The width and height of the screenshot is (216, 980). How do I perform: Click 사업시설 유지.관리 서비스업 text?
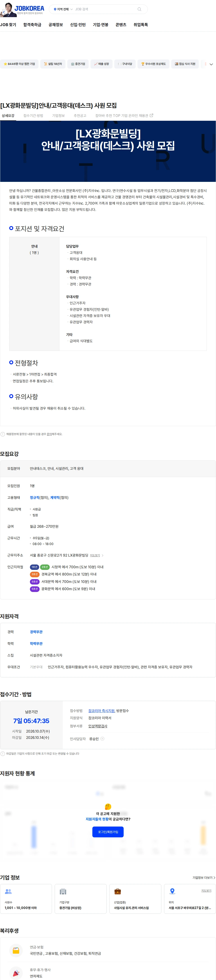click(x=131, y=908)
